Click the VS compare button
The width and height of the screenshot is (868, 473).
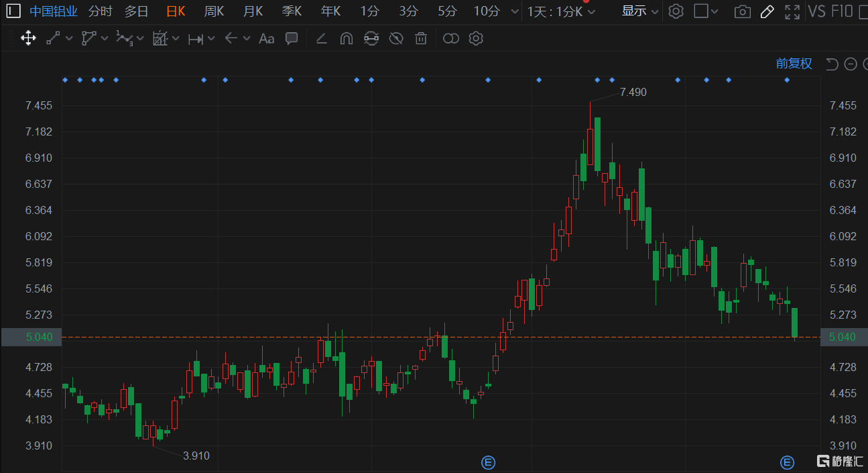tap(816, 11)
